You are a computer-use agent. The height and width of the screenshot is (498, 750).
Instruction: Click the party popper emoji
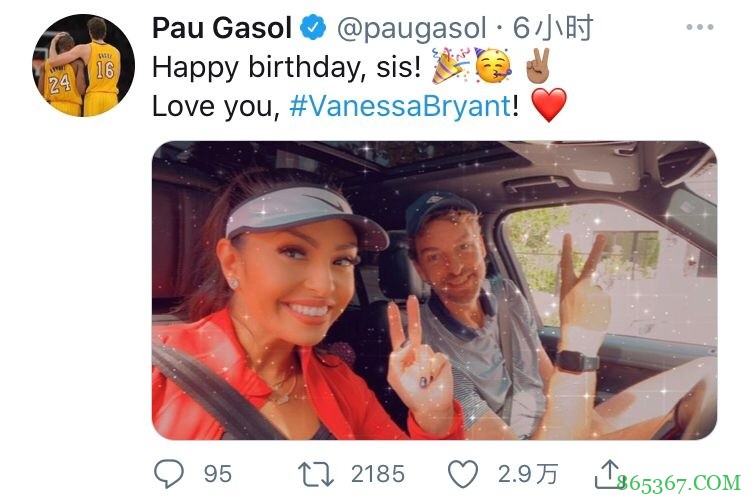pos(450,66)
